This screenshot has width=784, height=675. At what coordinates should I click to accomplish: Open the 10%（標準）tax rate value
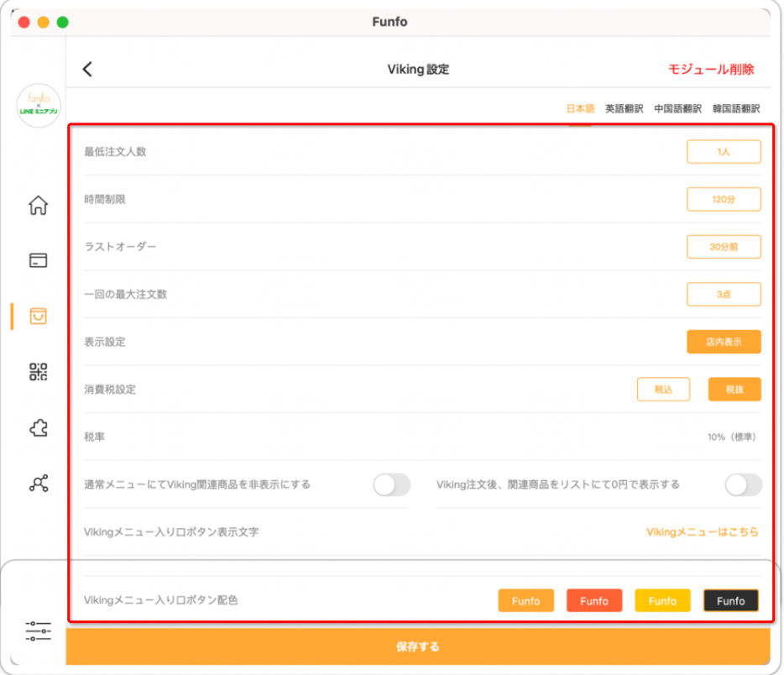(732, 437)
